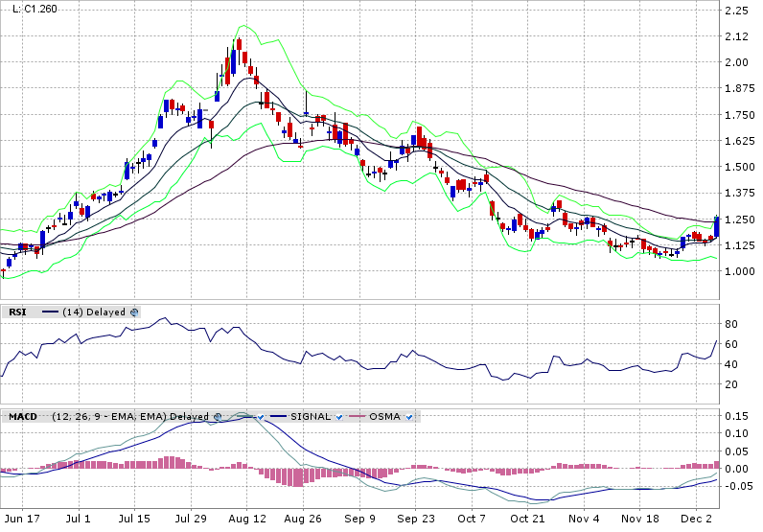Viewport: 763px width, 532px height.
Task: Click the 2.25 price axis label
Action: (x=736, y=11)
